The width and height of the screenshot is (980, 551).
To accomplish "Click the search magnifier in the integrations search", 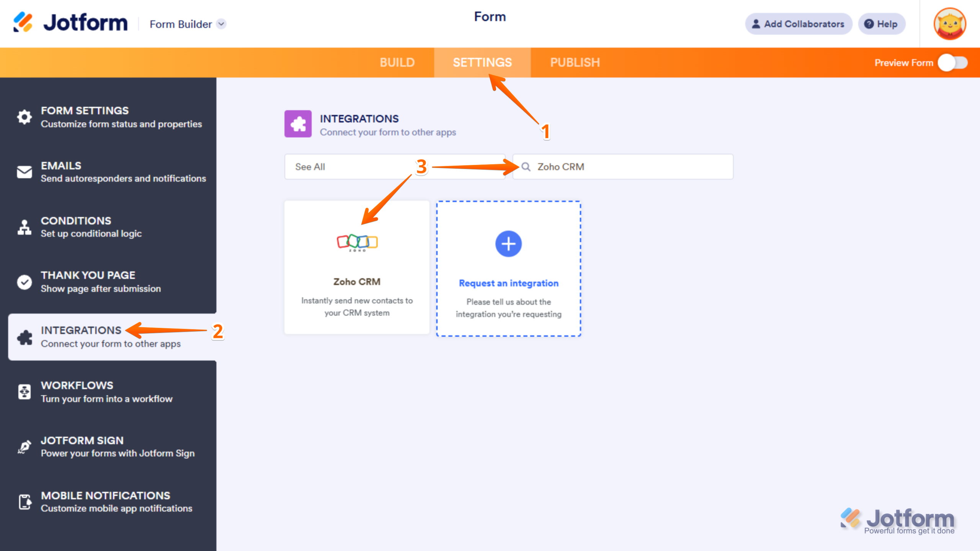I will [x=526, y=167].
